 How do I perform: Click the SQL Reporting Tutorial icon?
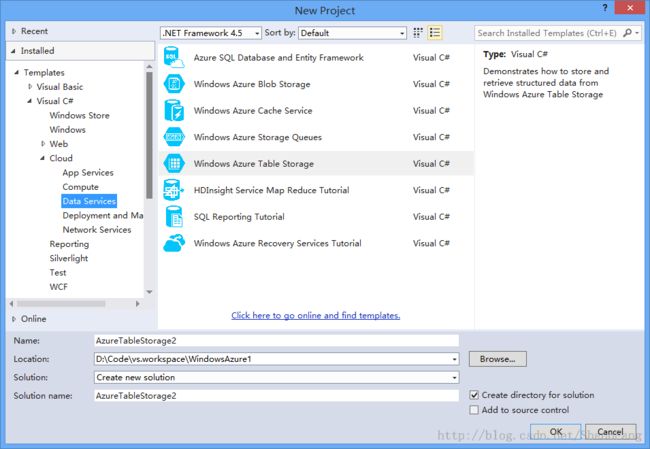point(174,216)
